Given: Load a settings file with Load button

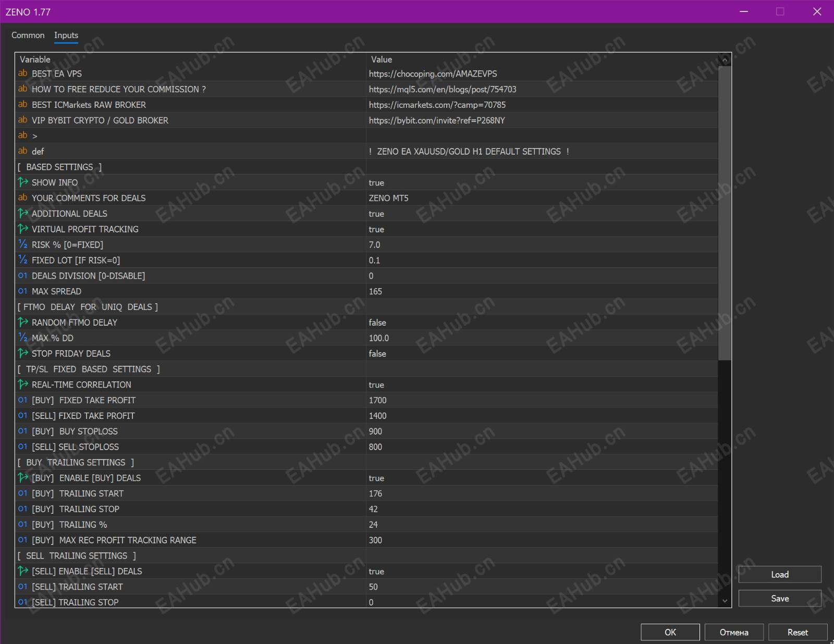Looking at the screenshot, I should pos(780,574).
